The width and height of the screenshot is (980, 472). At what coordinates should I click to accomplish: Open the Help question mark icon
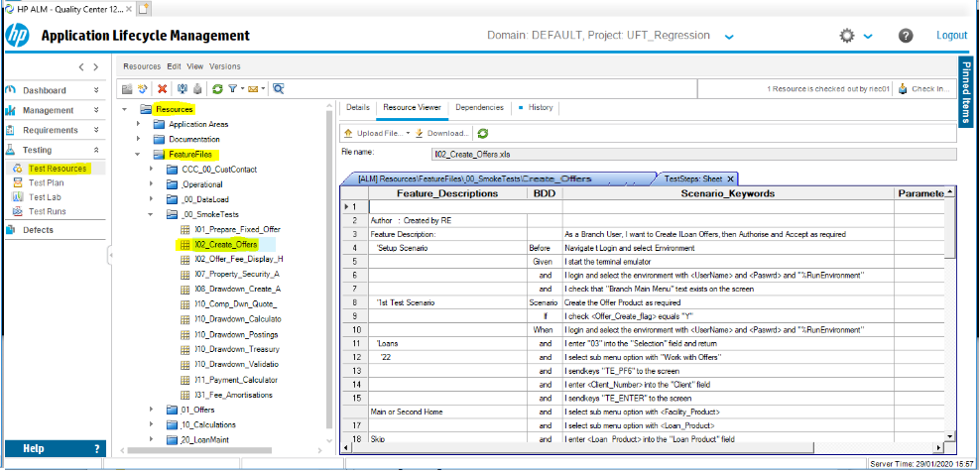(906, 36)
